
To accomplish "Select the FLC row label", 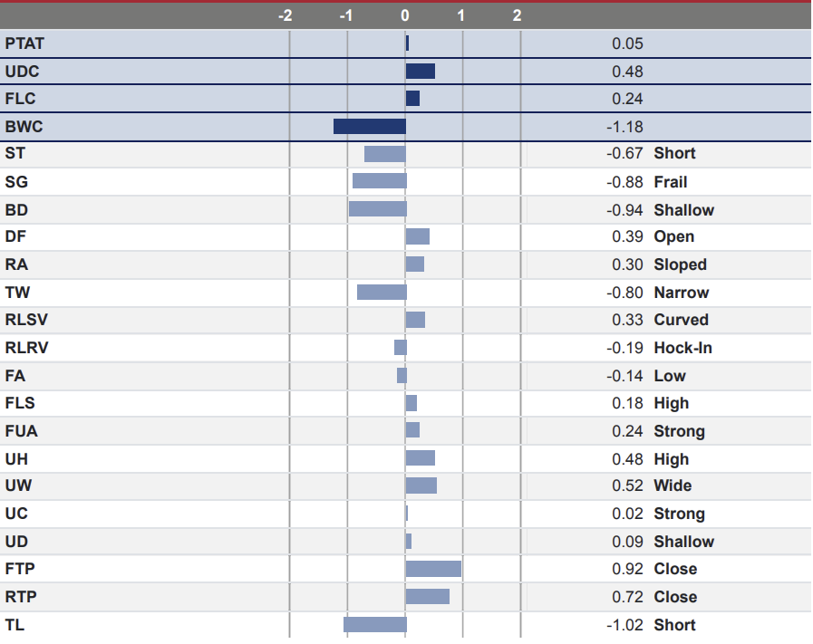I will (21, 99).
